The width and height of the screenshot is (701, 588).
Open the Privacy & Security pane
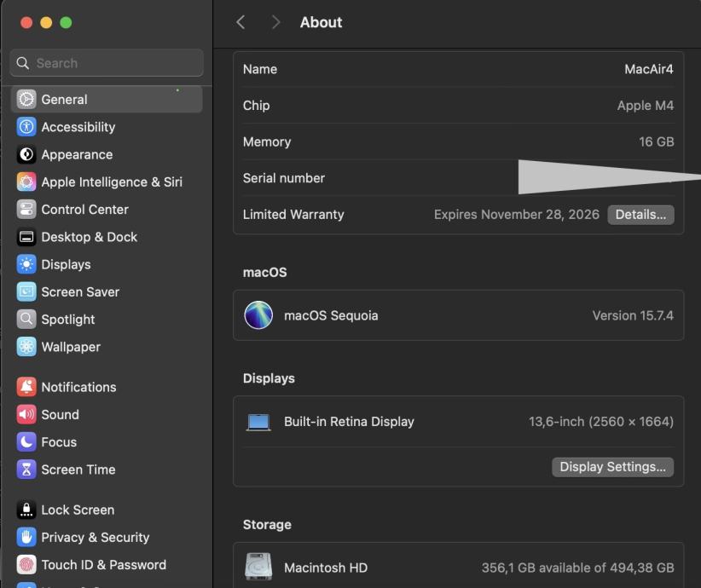click(x=95, y=537)
